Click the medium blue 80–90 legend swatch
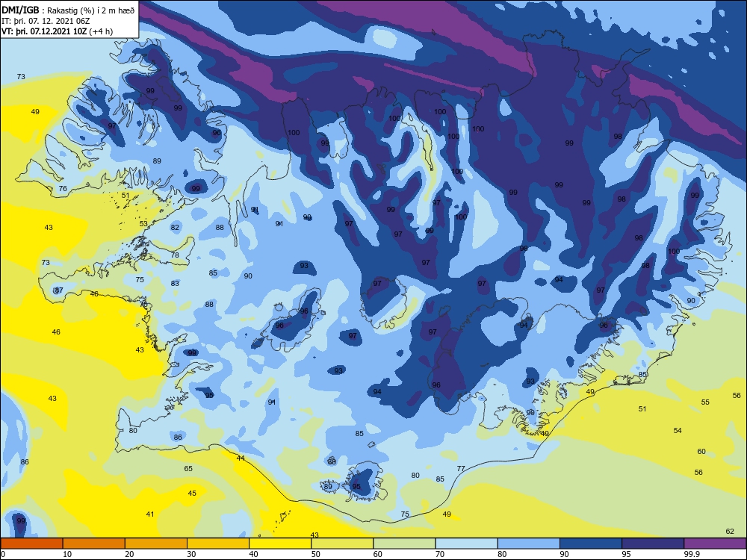The width and height of the screenshot is (747, 560). [529, 544]
